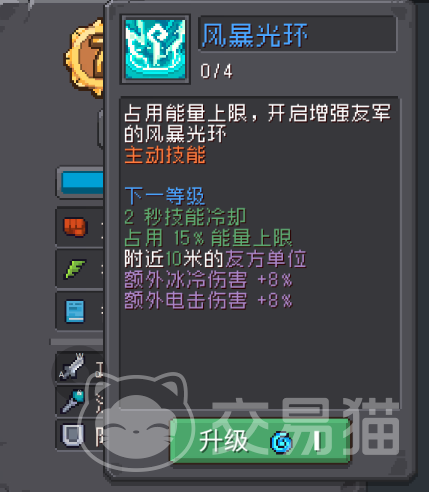Select the 额外冰冷伤害 +8% line
Screen dimensions: 429x492
coord(208,279)
